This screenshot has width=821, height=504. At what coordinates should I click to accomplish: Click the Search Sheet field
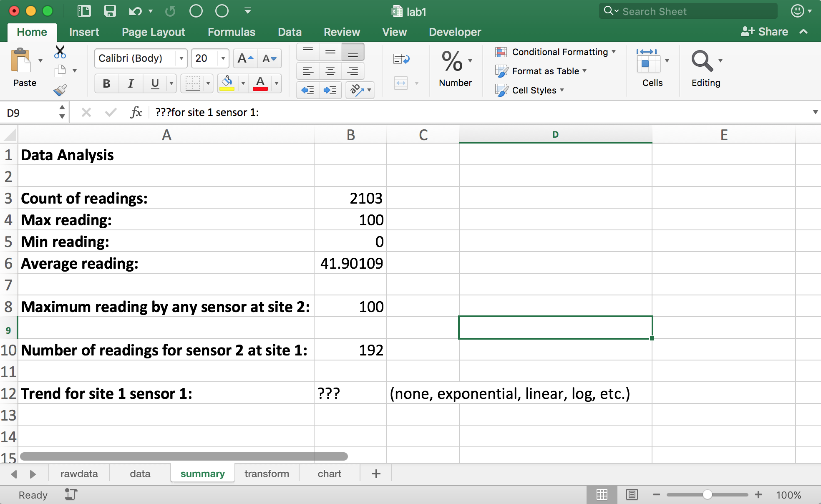(x=688, y=11)
